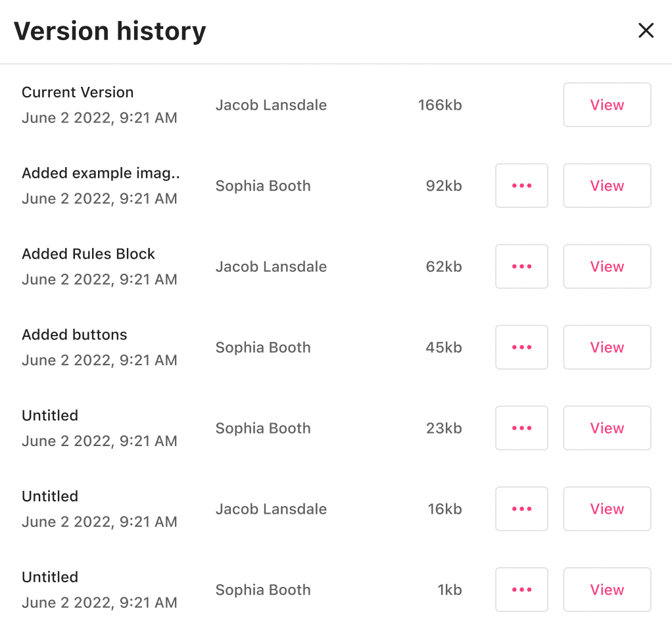672x629 pixels.
Task: View the 1kb Untitled version
Action: pos(607,590)
